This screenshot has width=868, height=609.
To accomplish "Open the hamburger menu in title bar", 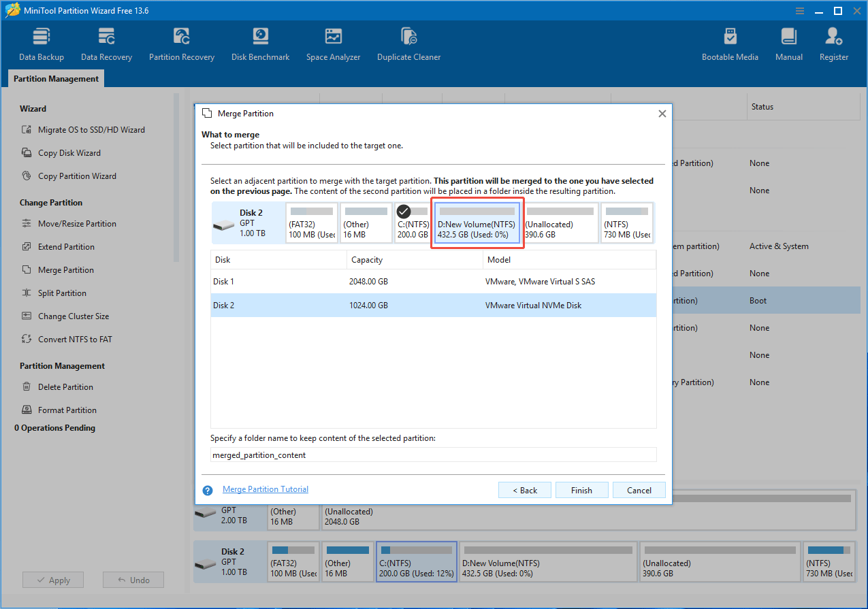I will 801,11.
